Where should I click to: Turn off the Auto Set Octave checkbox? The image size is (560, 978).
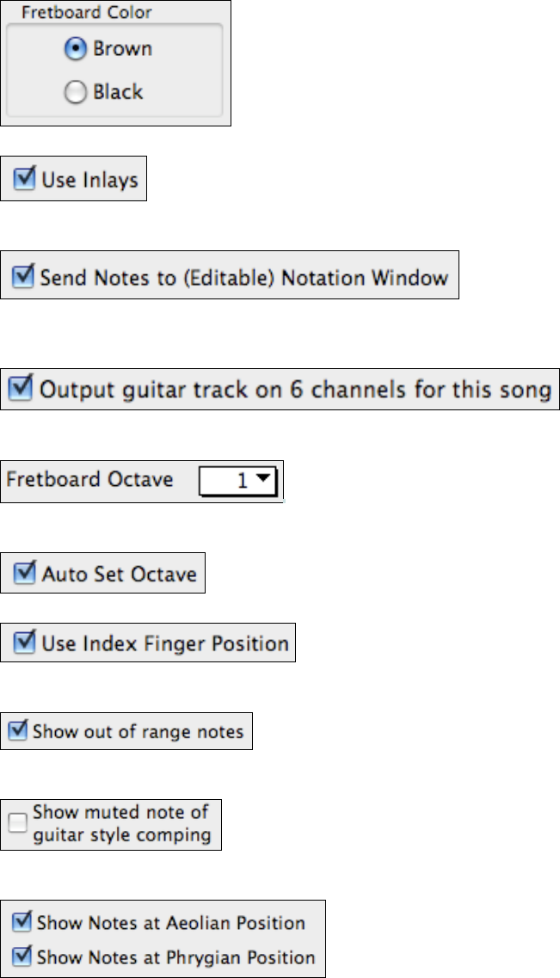(26, 574)
